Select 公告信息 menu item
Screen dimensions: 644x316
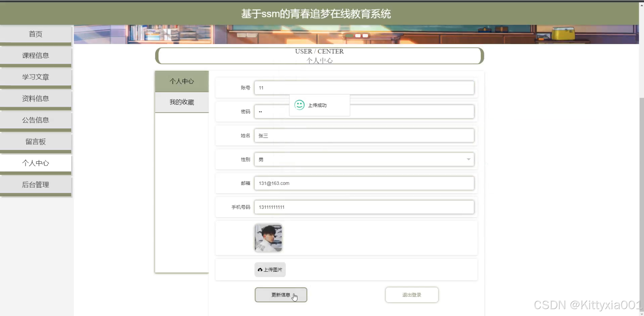36,120
